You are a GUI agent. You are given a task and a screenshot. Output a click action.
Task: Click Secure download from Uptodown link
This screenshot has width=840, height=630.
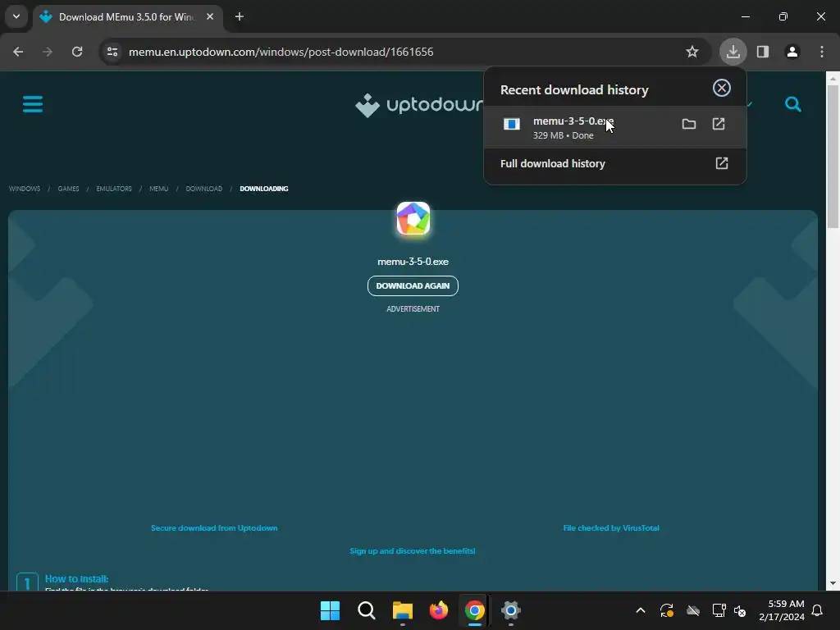(214, 528)
